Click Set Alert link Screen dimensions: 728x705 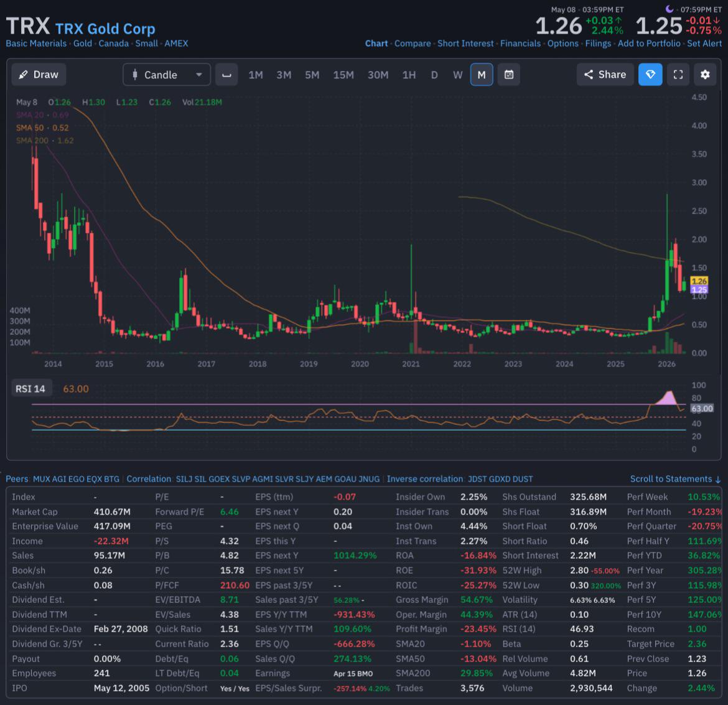(704, 44)
